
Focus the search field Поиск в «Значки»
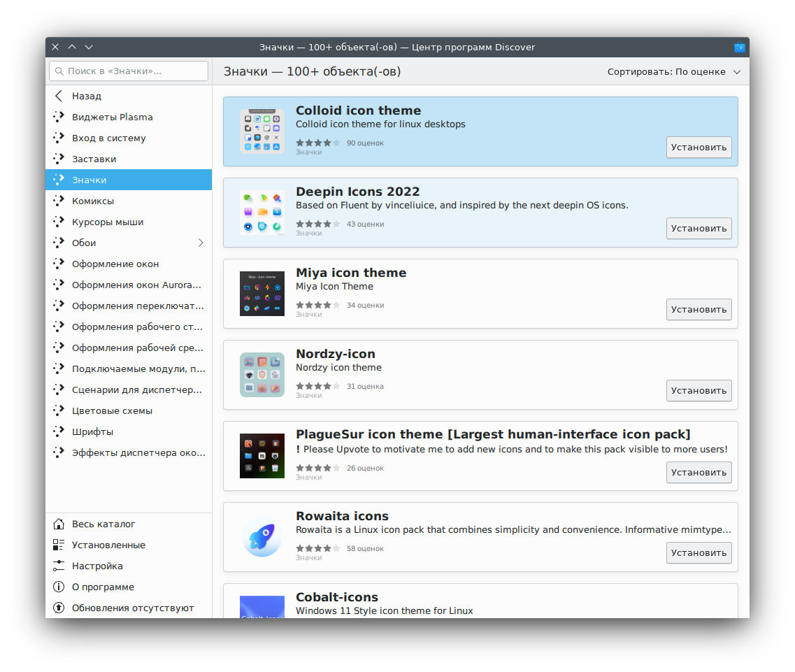coord(129,71)
